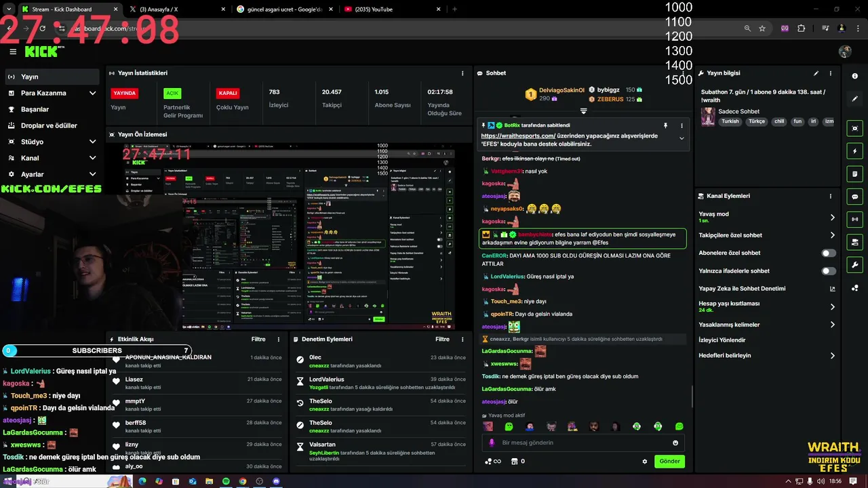The height and width of the screenshot is (488, 868).
Task: Expand Stüdyo sidebar section
Action: click(92, 142)
